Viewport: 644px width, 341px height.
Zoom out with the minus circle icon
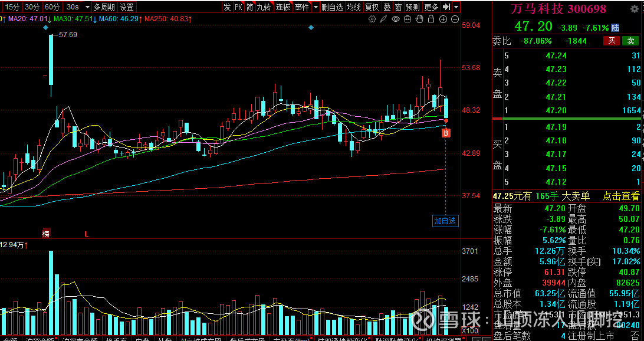455,19
